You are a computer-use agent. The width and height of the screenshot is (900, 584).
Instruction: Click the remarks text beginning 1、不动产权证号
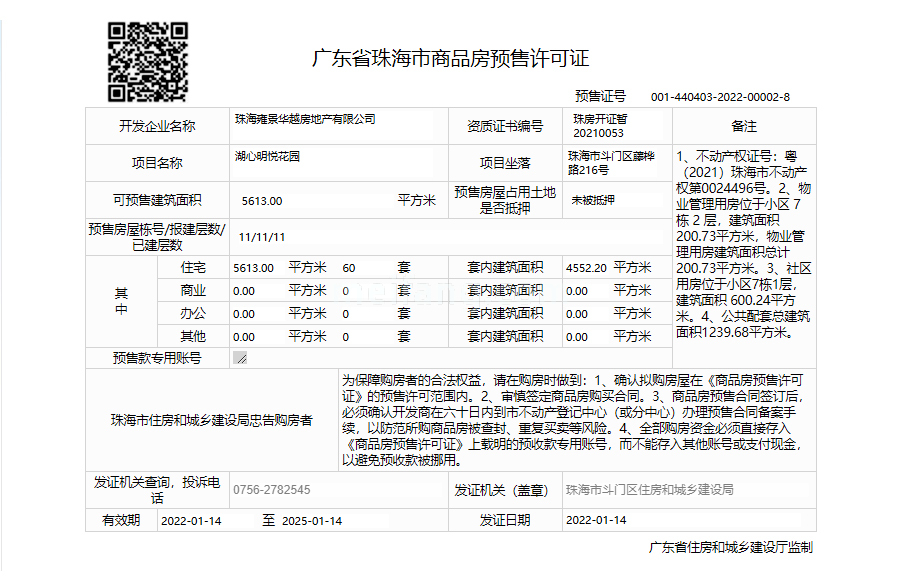[744, 244]
